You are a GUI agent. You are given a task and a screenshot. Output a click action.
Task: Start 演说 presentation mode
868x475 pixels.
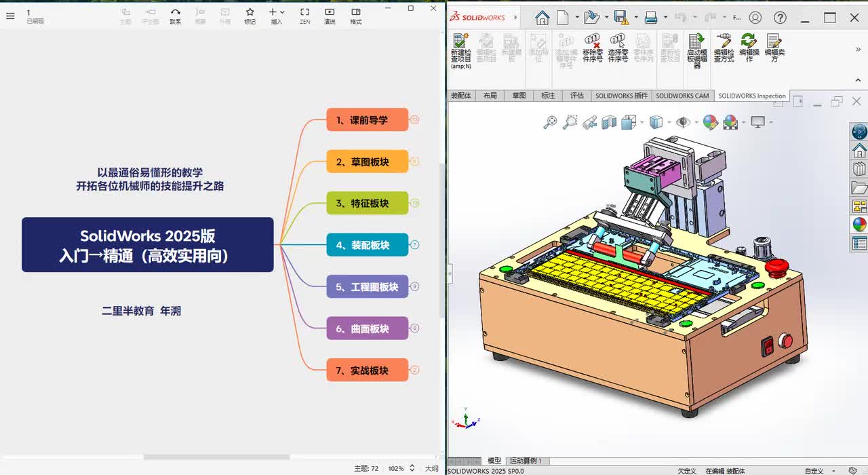point(330,16)
